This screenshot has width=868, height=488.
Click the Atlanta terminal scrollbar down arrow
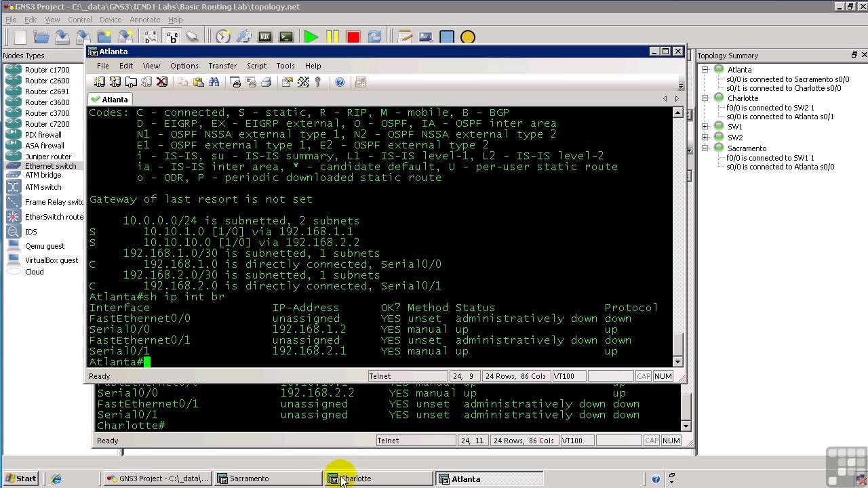point(677,361)
